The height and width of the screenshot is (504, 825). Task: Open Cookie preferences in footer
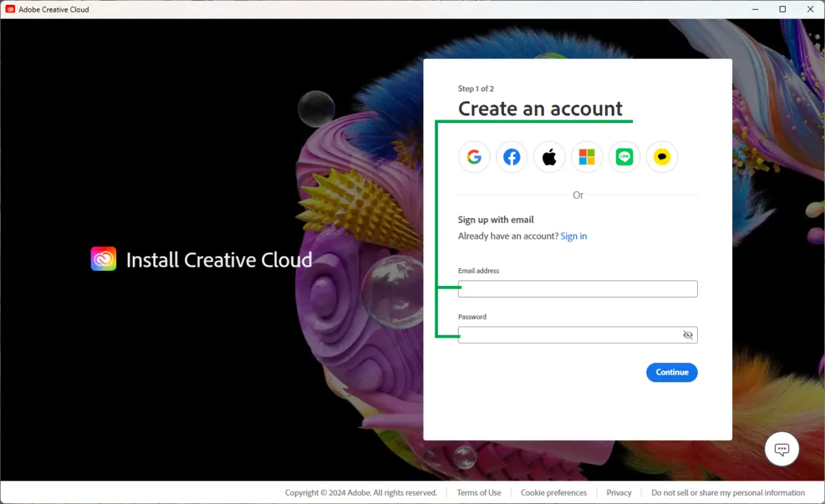(x=553, y=492)
